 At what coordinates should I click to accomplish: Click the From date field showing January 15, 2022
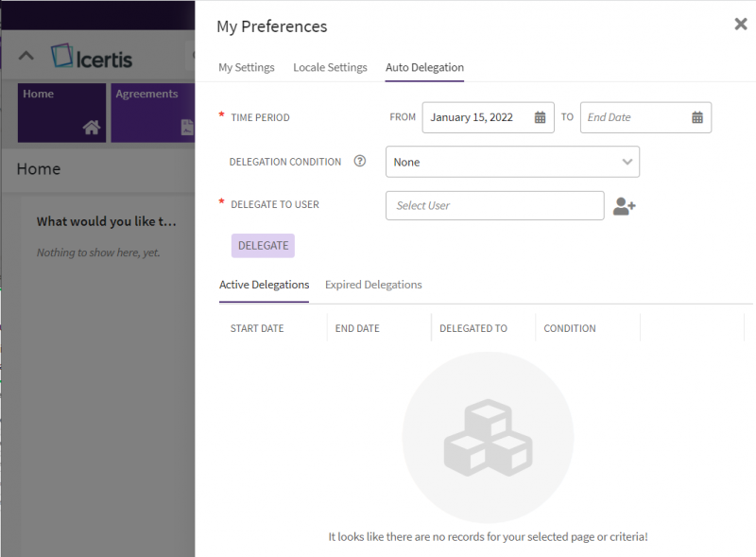click(488, 117)
